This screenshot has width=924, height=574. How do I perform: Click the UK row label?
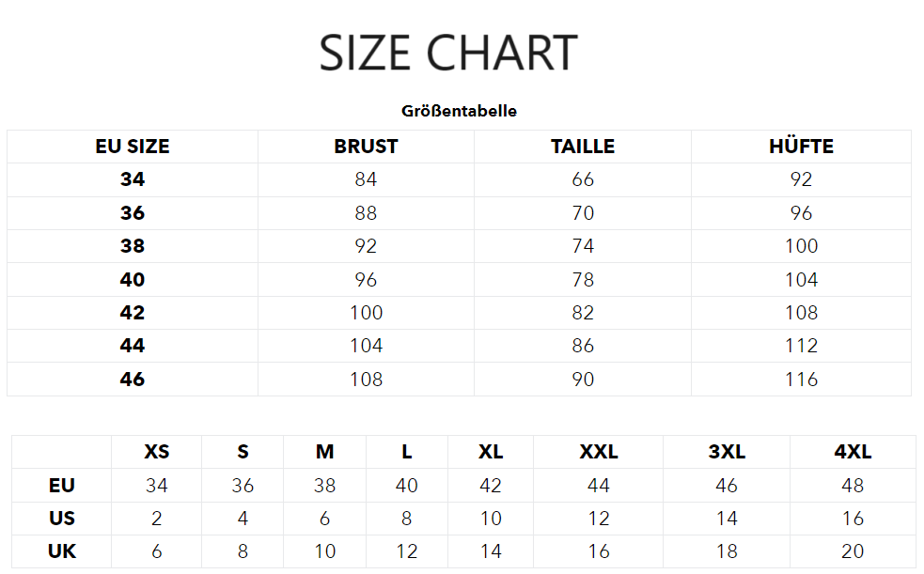tap(62, 551)
